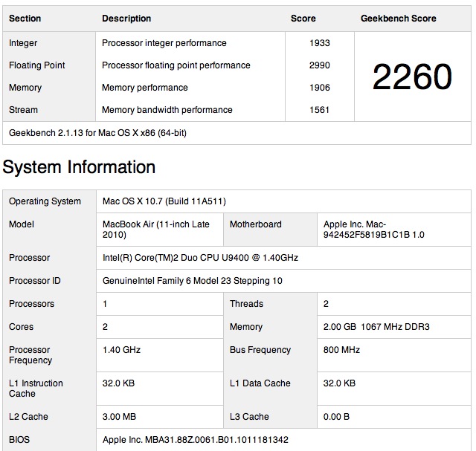476x451 pixels.
Task: Click the Section column header
Action: tap(25, 19)
